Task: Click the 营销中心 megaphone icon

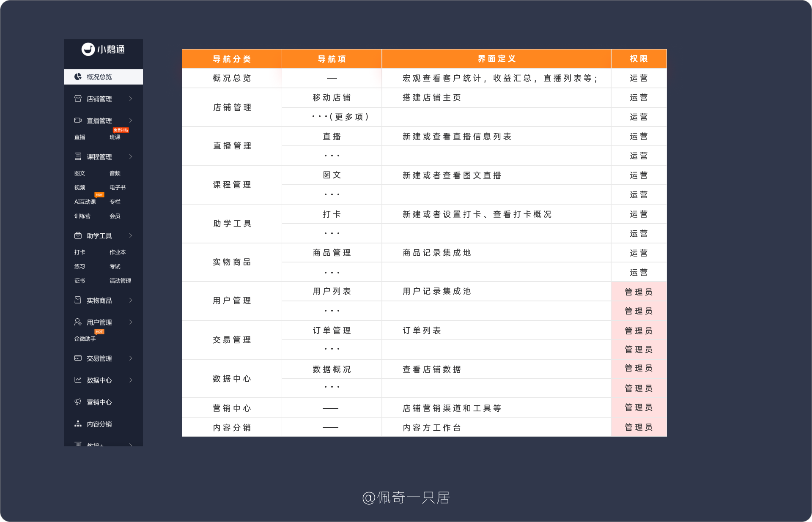Action: (x=78, y=402)
